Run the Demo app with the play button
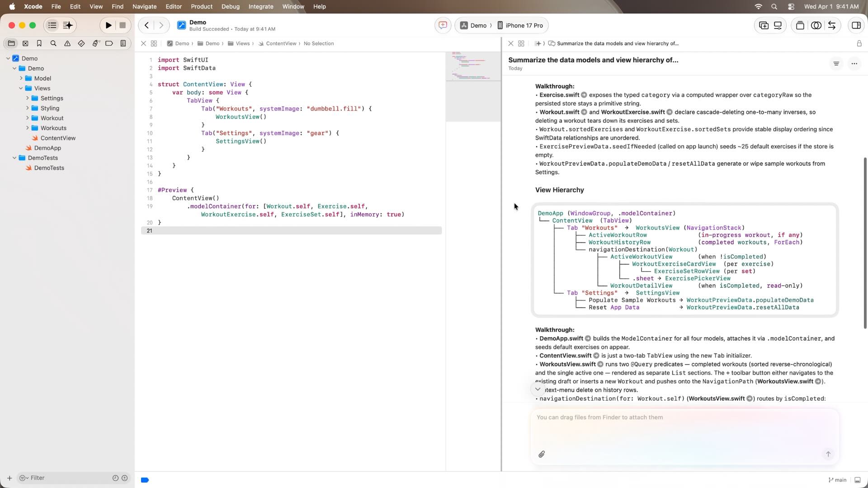 [108, 25]
